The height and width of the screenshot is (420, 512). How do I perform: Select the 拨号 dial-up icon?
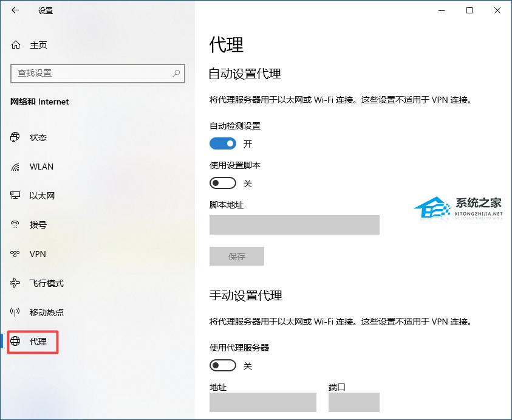click(15, 224)
